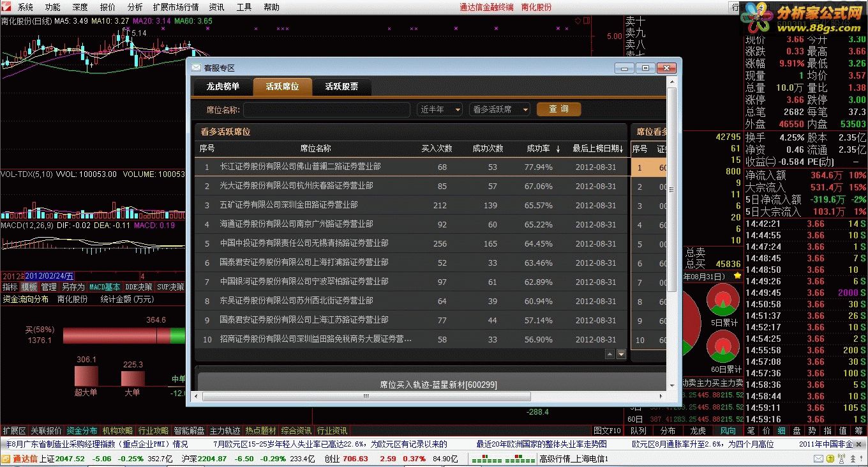This screenshot has width=868, height=467.
Task: Select row 国泰君安上海江苏路证券营业部
Action: point(411,320)
